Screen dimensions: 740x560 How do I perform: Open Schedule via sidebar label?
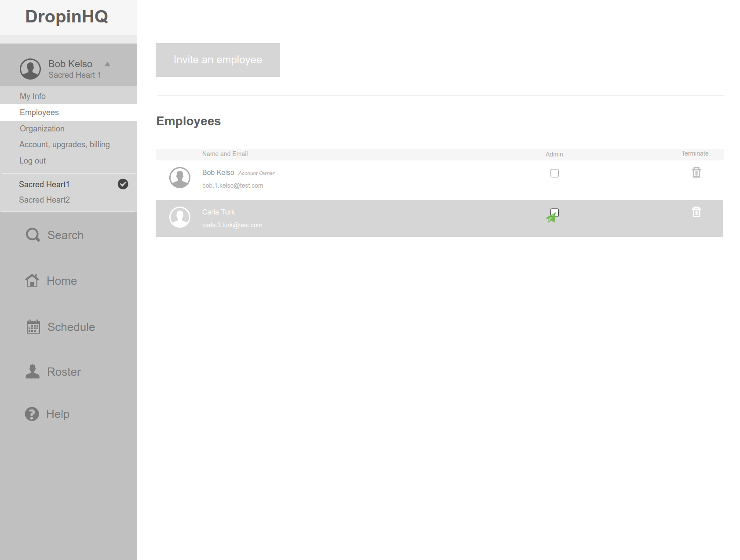[x=71, y=327]
